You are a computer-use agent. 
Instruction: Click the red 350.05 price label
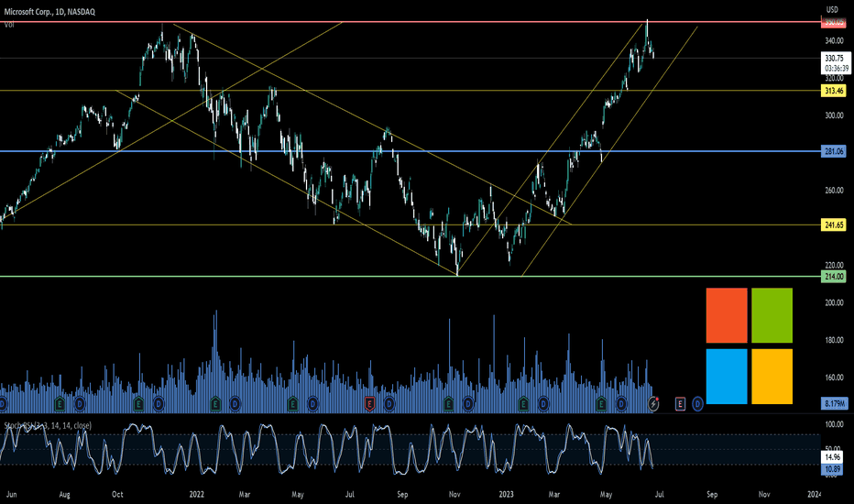tap(833, 22)
